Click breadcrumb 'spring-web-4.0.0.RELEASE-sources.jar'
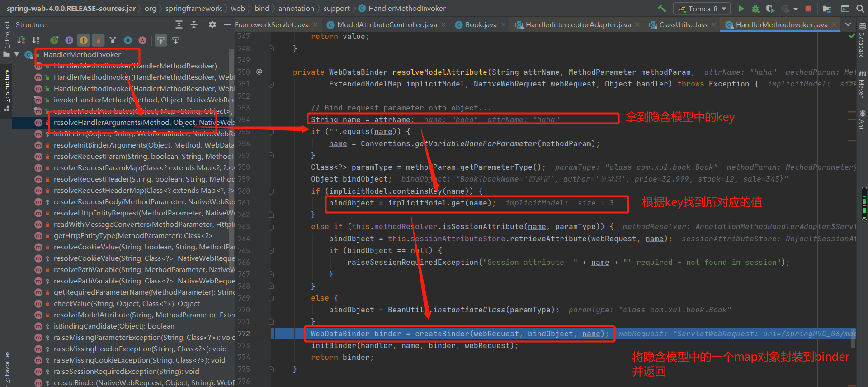The width and height of the screenshot is (868, 387). point(71,8)
